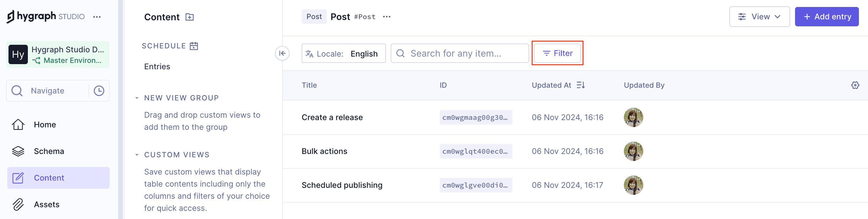The image size is (868, 219).
Task: Open Hygraph Studio ellipsis menu
Action: [97, 17]
